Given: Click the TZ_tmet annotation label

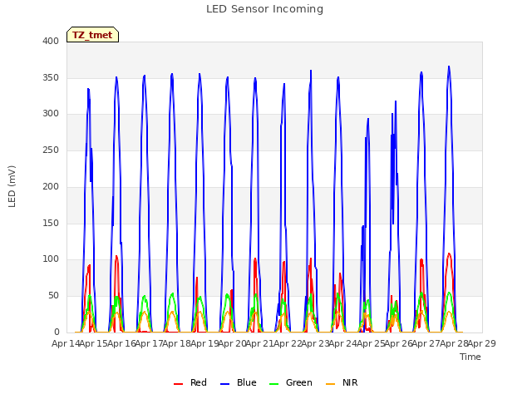Looking at the screenshot, I should point(92,35).
